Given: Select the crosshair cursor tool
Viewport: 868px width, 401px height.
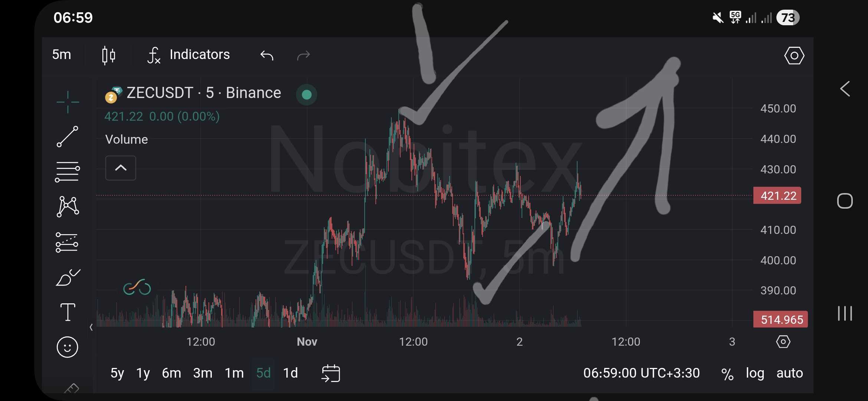Looking at the screenshot, I should pyautogui.click(x=68, y=102).
